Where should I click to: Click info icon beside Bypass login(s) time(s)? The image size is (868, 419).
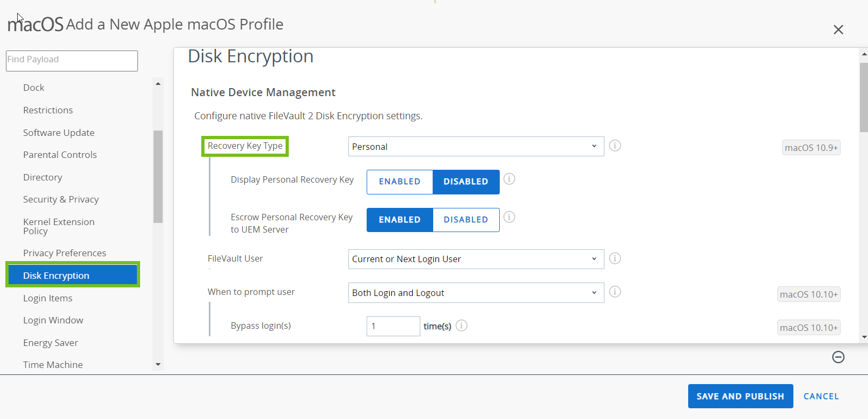[x=462, y=326]
